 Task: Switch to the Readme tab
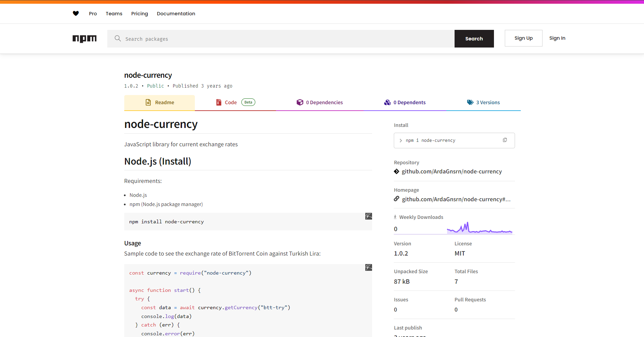click(160, 103)
